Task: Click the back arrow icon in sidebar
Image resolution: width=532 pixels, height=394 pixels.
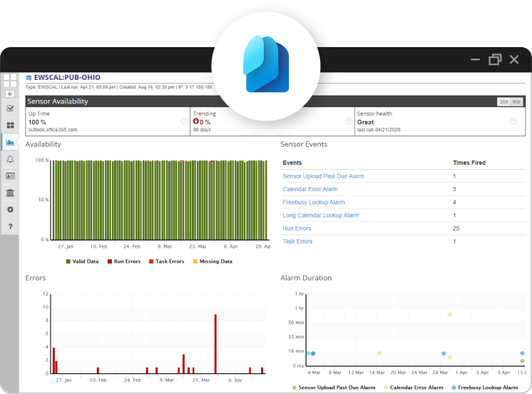Action: click(x=10, y=94)
